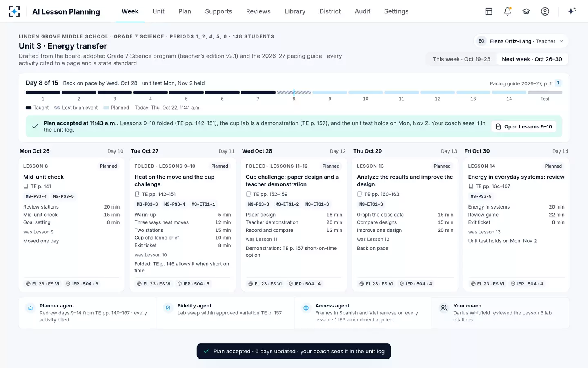Open the user profile icon
Image resolution: width=588 pixels, height=368 pixels.
545,11
